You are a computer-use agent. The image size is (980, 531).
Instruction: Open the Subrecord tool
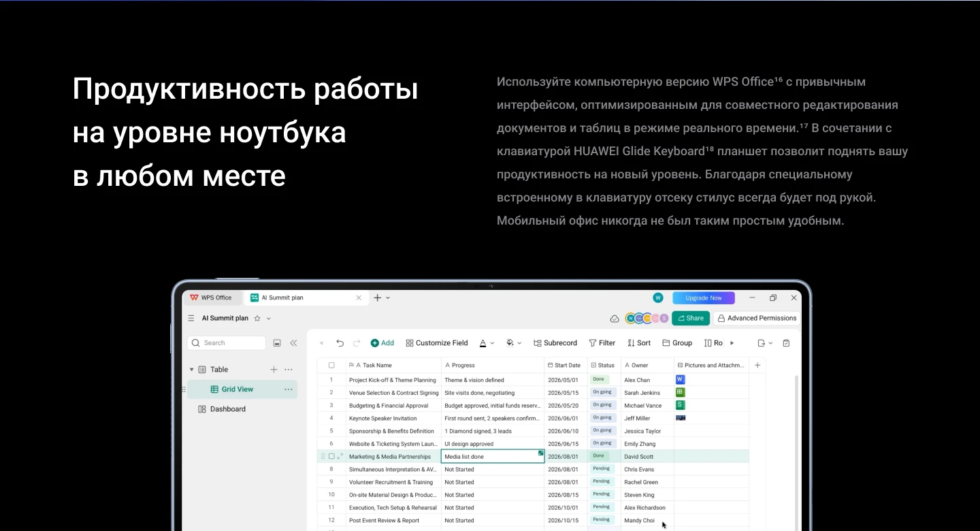(x=555, y=343)
